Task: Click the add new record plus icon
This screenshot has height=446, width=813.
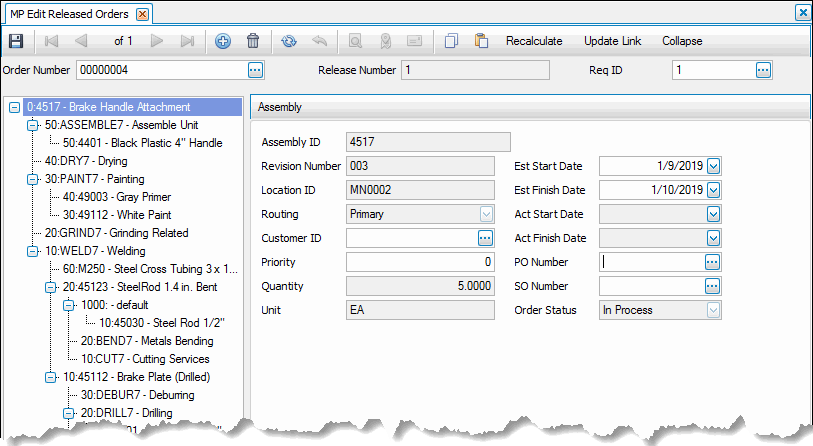Action: pyautogui.click(x=223, y=41)
